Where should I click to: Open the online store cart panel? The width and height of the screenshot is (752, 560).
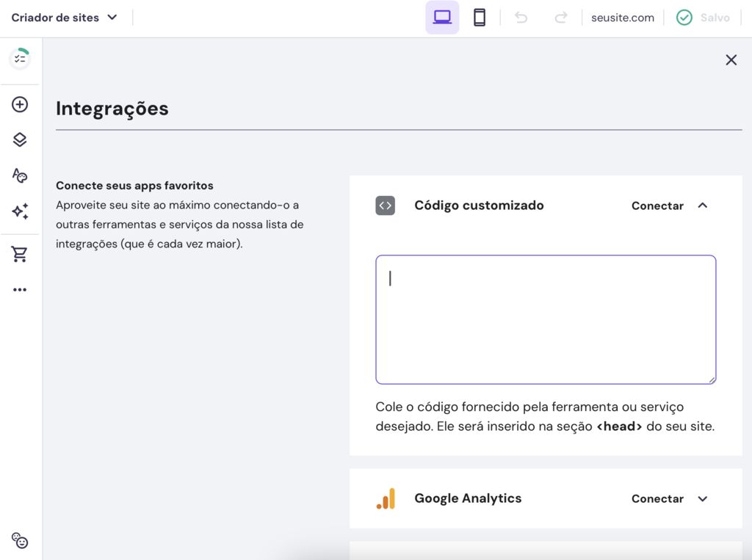click(20, 253)
